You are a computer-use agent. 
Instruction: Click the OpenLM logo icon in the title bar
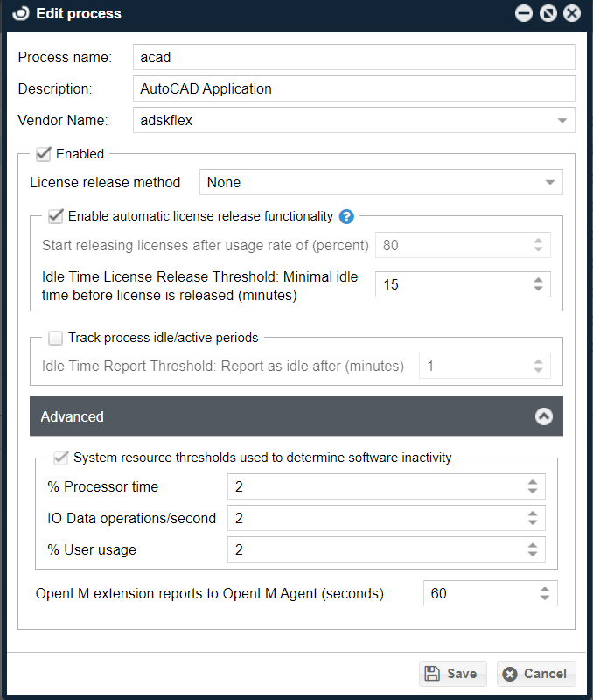coord(22,13)
